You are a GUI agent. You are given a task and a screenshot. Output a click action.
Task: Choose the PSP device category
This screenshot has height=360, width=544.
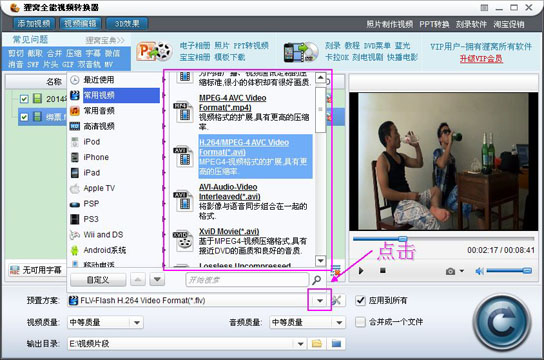[114, 204]
